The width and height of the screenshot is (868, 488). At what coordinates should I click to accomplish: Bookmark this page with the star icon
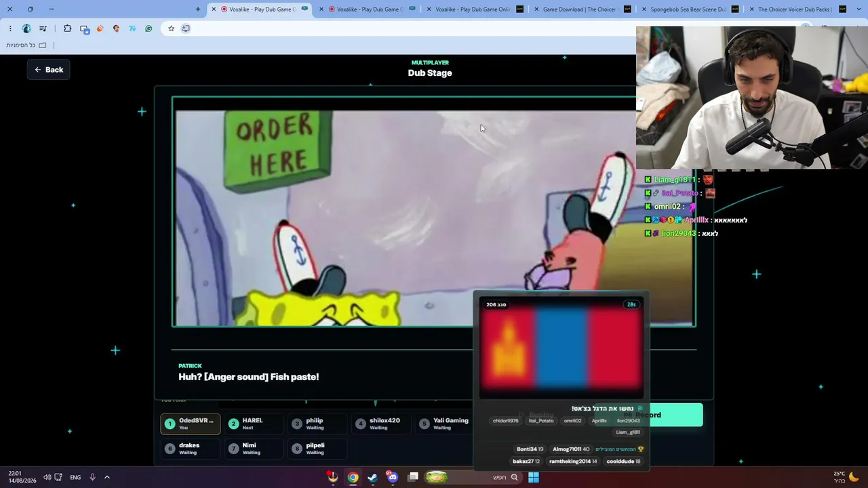point(171,28)
